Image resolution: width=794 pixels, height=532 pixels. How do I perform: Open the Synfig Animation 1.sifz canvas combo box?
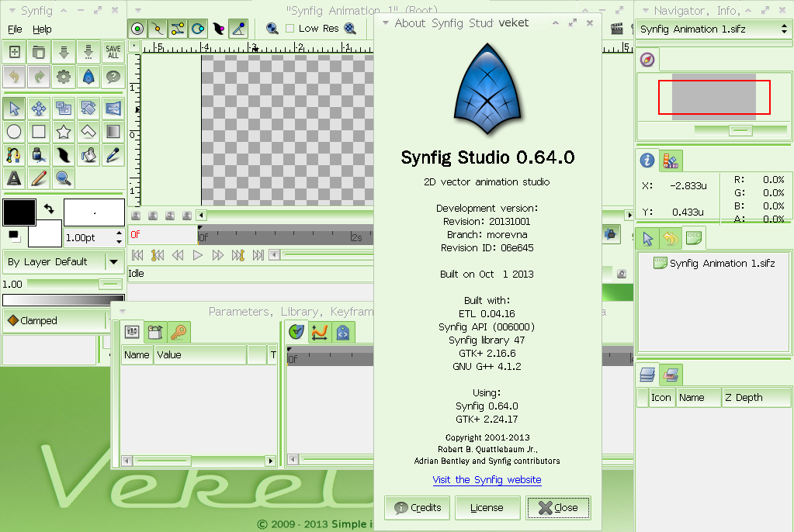pyautogui.click(x=713, y=29)
